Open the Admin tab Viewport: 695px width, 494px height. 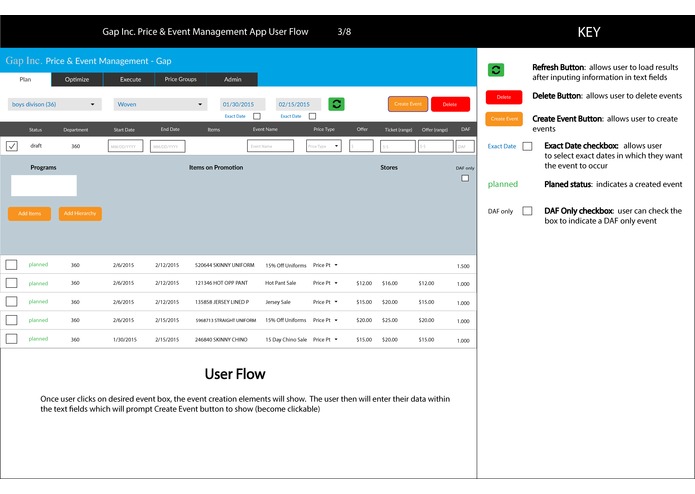(232, 79)
